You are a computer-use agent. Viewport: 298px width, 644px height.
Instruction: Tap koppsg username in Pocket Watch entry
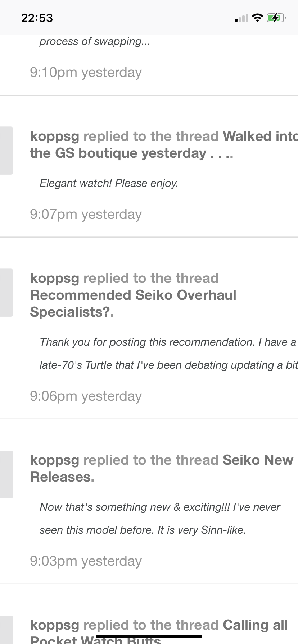point(54,625)
